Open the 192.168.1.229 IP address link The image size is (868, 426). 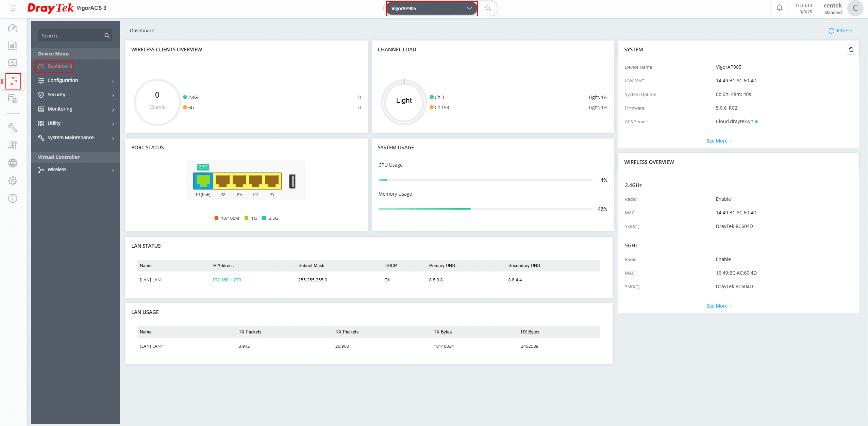tap(227, 280)
